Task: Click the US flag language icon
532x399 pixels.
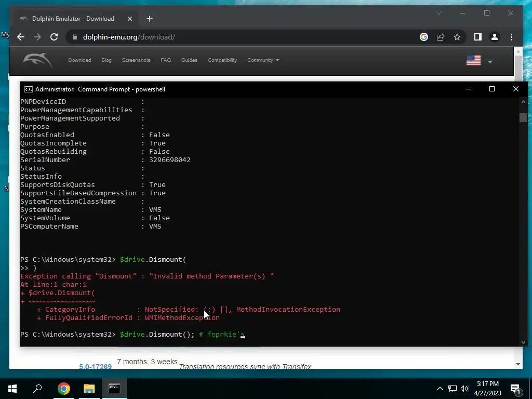Action: 473,60
